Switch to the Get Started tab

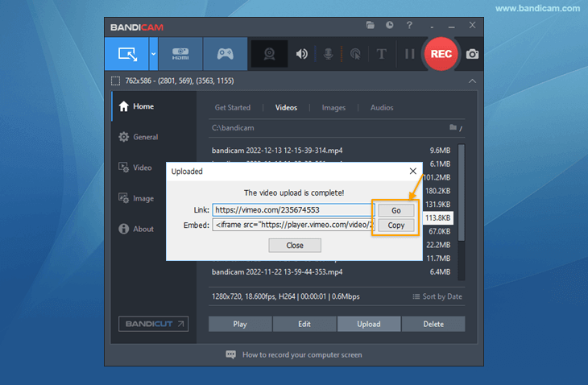click(233, 108)
